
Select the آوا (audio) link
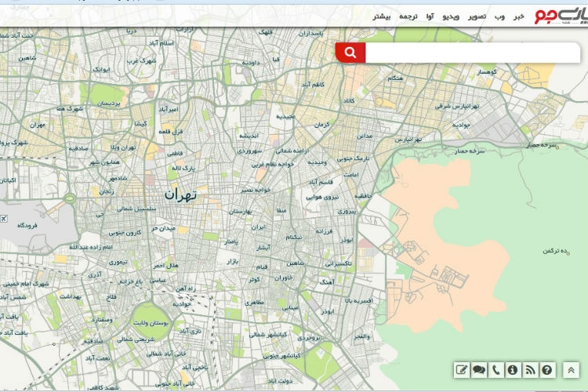pos(430,16)
